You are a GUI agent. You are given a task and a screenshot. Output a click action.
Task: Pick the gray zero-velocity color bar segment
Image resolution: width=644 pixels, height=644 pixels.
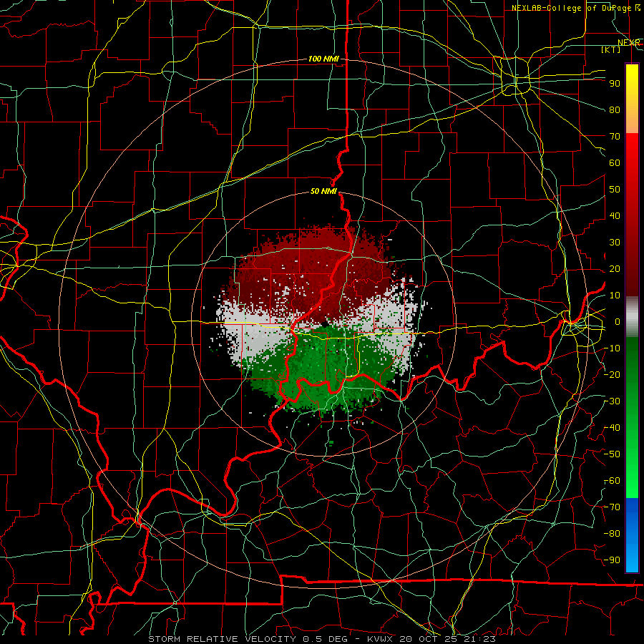[x=632, y=318]
